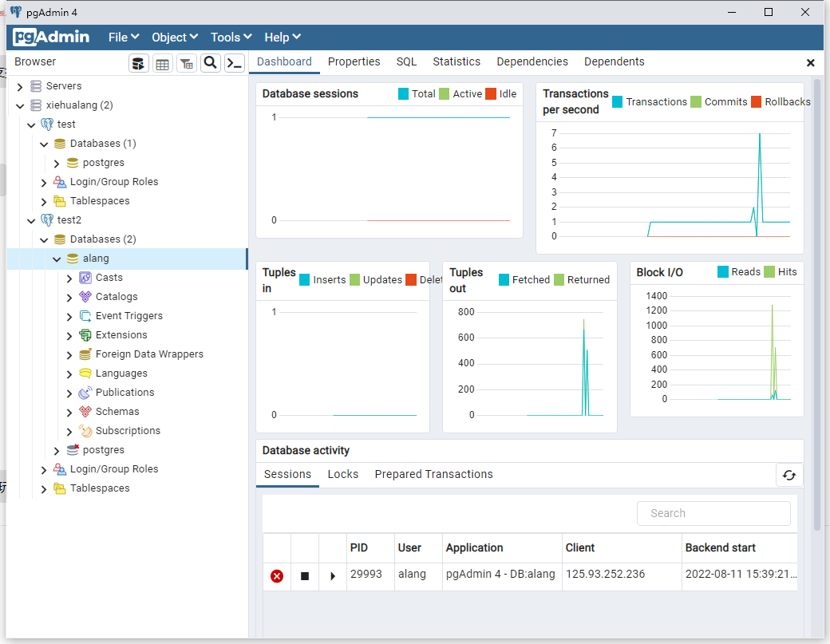The height and width of the screenshot is (644, 830).
Task: Switch to the SQL tab
Action: [x=406, y=61]
